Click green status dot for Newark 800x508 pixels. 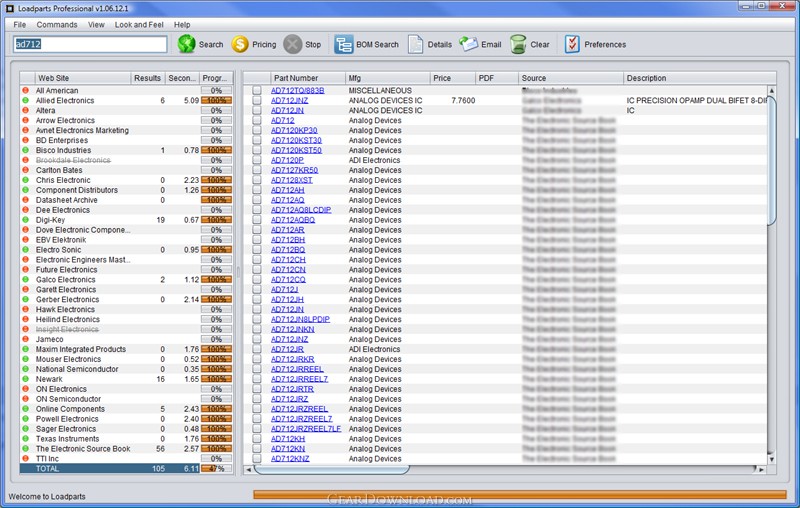pyautogui.click(x=26, y=379)
